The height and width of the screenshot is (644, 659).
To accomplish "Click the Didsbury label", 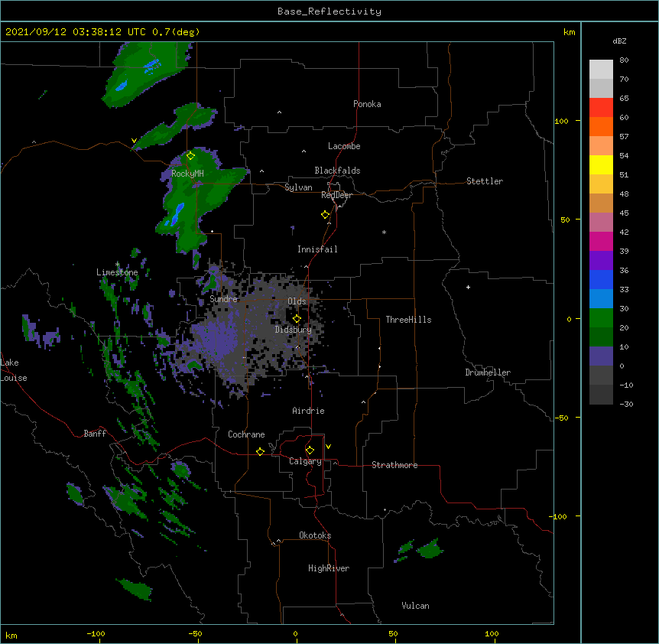I will tap(294, 330).
